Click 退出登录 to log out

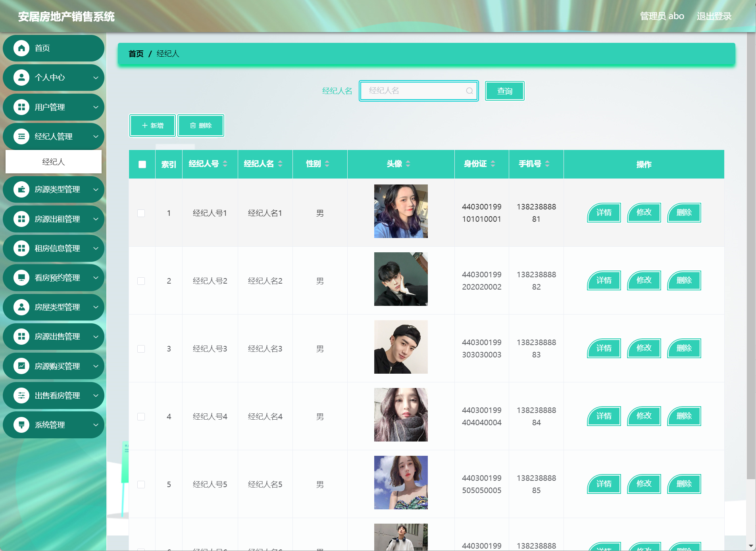click(714, 16)
